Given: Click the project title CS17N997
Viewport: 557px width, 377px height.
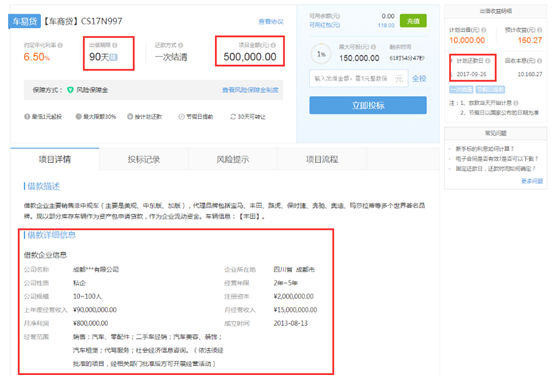Looking at the screenshot, I should tap(102, 21).
